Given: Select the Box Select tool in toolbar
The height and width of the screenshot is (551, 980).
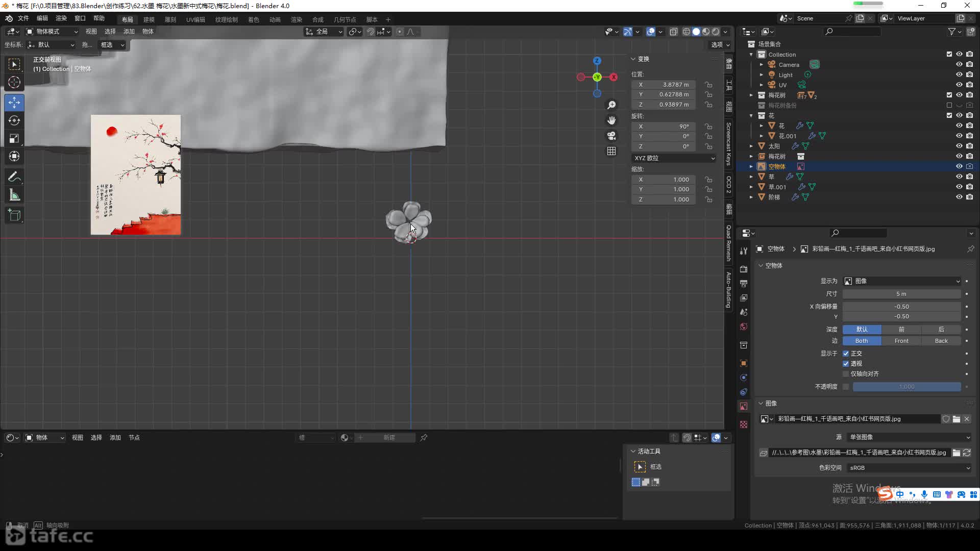Looking at the screenshot, I should pos(14,64).
